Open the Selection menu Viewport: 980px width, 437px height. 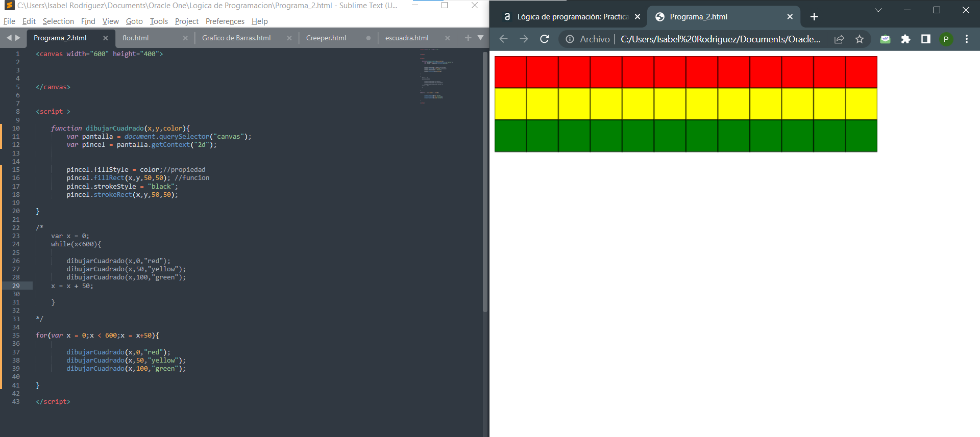pyautogui.click(x=58, y=21)
